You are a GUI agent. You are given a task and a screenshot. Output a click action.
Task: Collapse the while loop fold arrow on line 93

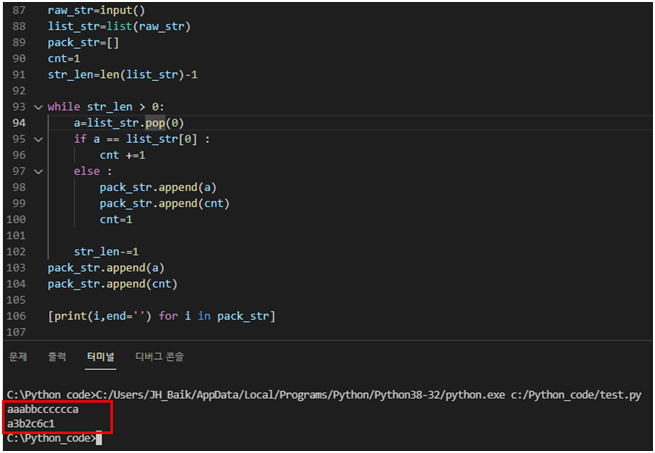[38, 107]
